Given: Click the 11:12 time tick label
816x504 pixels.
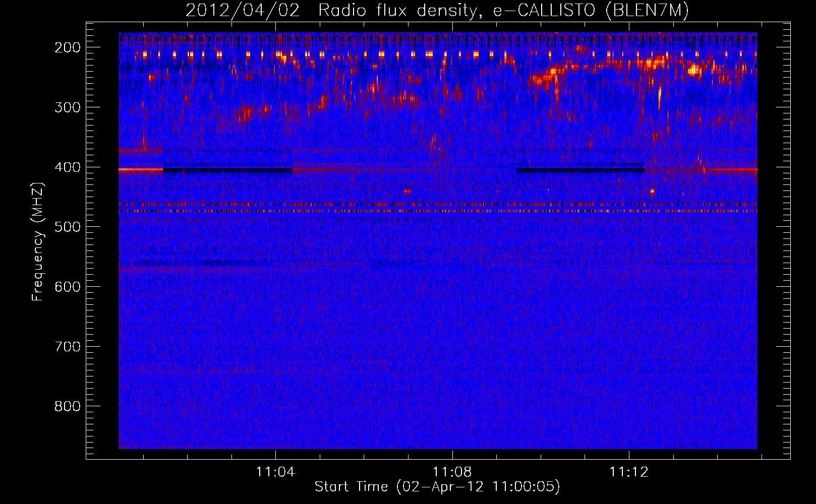Looking at the screenshot, I should (629, 472).
